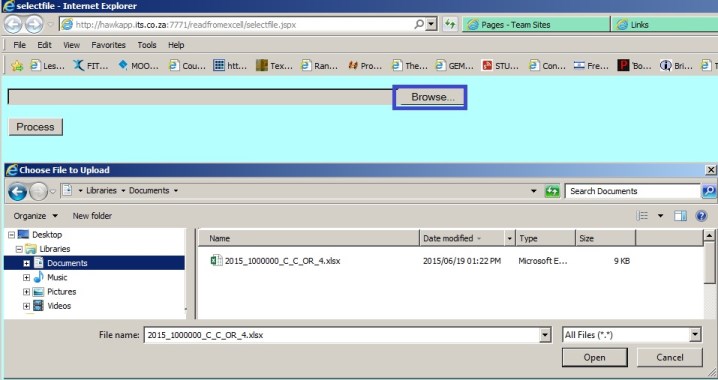The height and width of the screenshot is (380, 718).
Task: Toggle the preview pane icon
Action: 680,216
